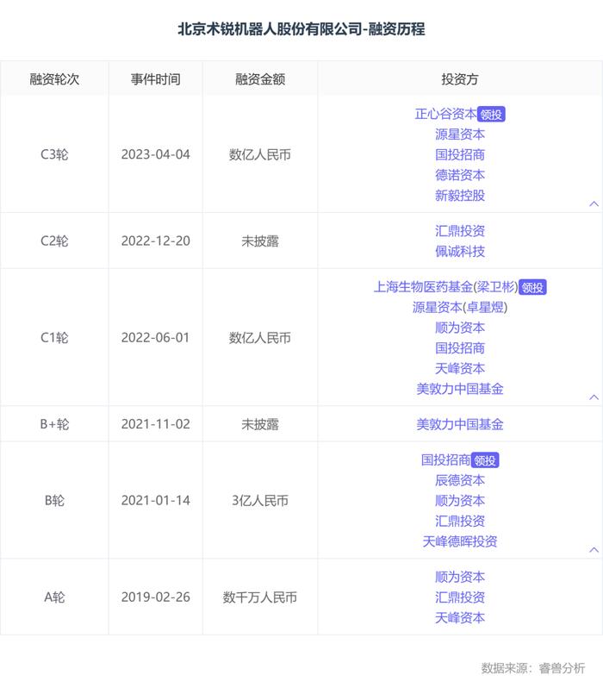Click the 领投 badge beside B轮 国投招商

485,460
